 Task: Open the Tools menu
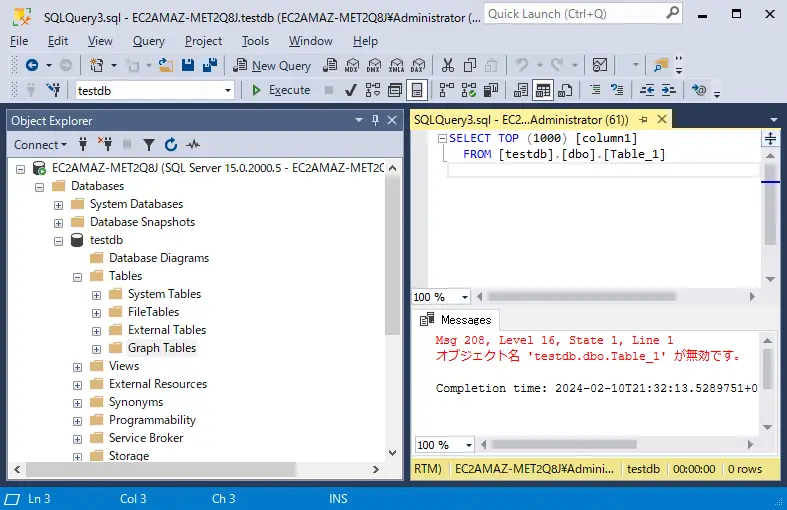click(255, 41)
